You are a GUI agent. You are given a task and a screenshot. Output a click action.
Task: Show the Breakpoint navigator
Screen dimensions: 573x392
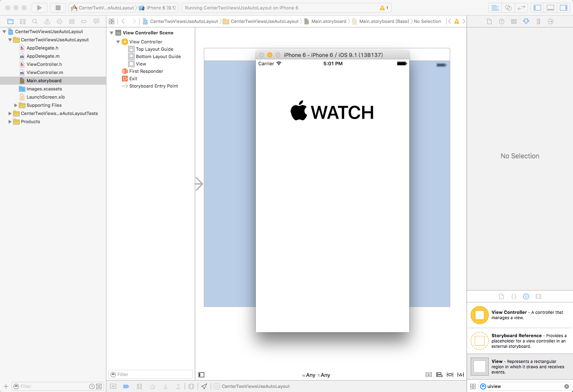[84, 21]
